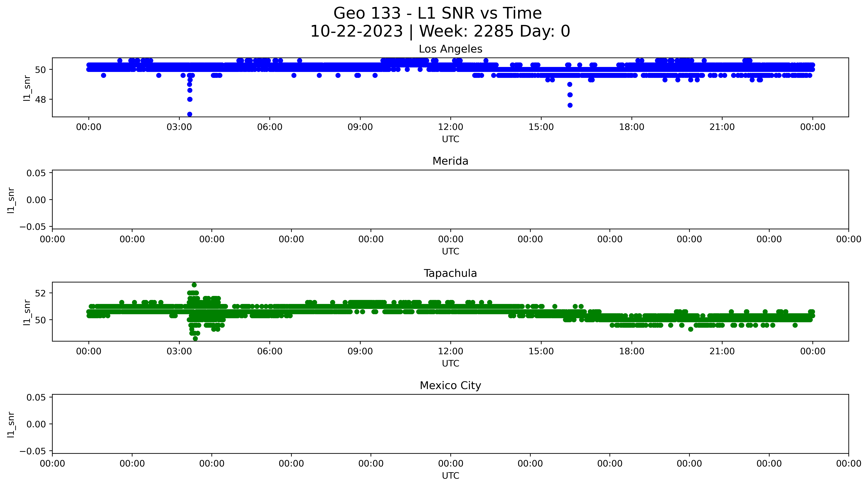This screenshot has width=868, height=487.
Task: Click the 48 y-axis tick in Los Angeles plot
Action: click(40, 99)
